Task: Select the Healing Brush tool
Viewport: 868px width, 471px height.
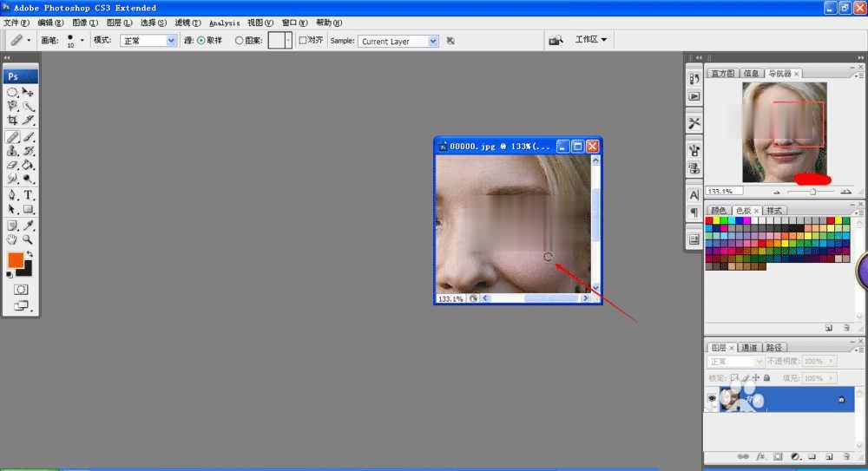Action: (12, 136)
